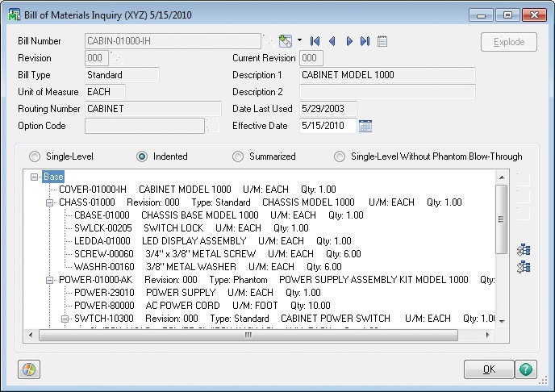Select the SWTCH-10300 cabinet power switch row
555x392 pixels.
284,319
